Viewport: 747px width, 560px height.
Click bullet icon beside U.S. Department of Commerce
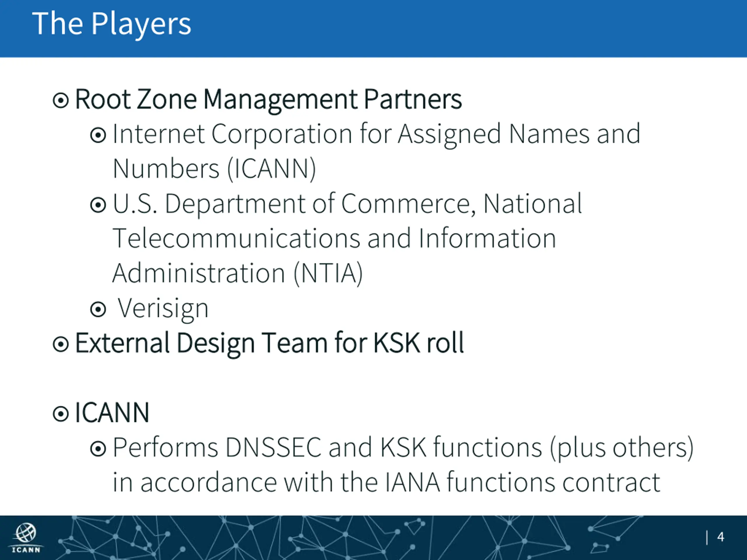coord(98,205)
